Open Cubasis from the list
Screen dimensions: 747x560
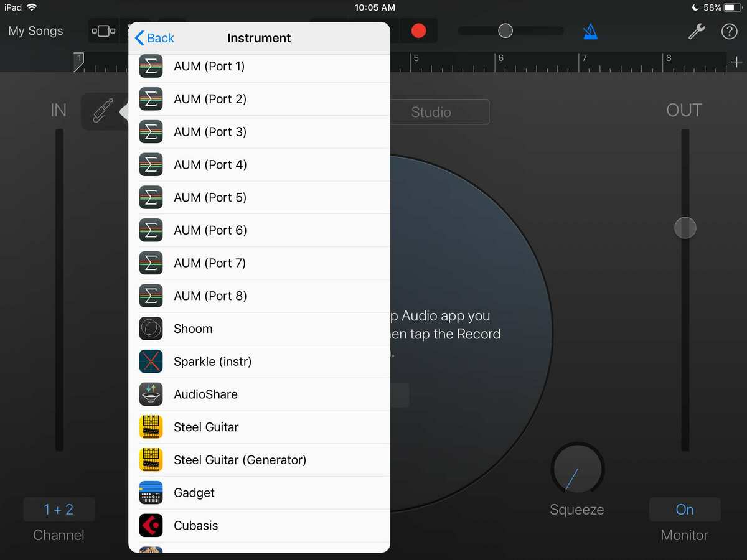tap(196, 525)
